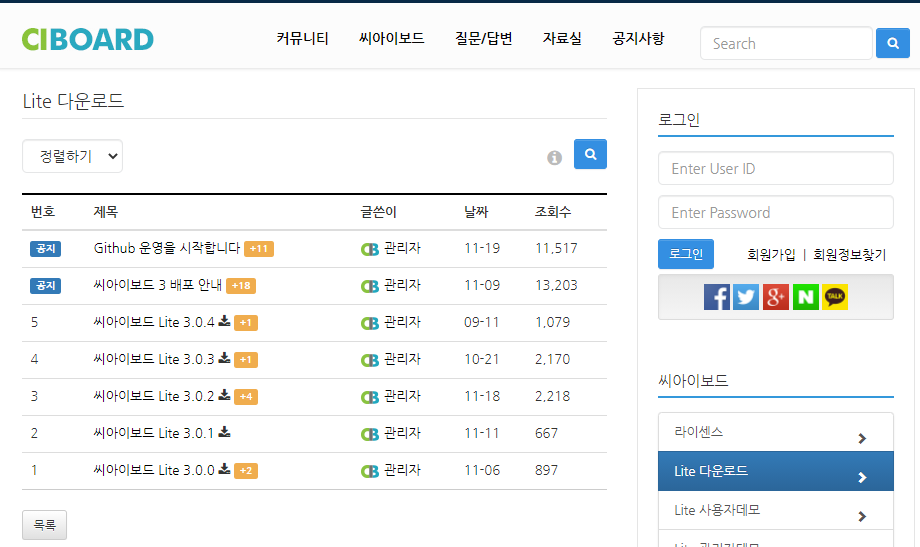Click 관리자 author name on Lite 3.0.4 row
920x547 pixels.
402,322
